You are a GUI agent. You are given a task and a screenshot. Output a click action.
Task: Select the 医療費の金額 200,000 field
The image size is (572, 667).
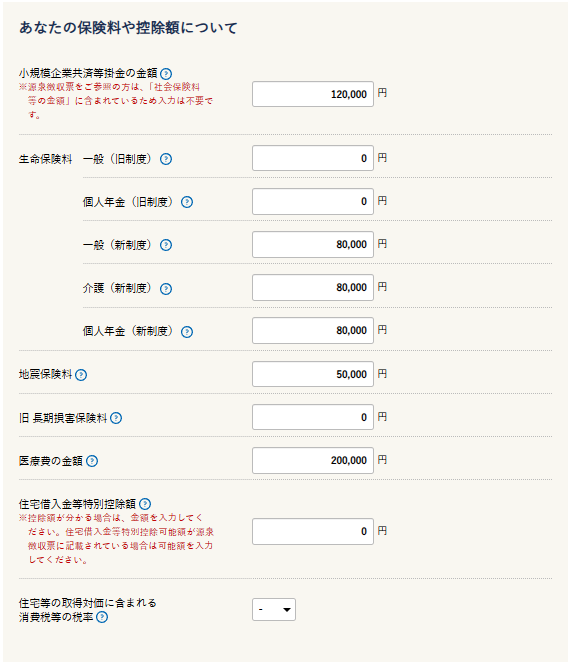[313, 460]
